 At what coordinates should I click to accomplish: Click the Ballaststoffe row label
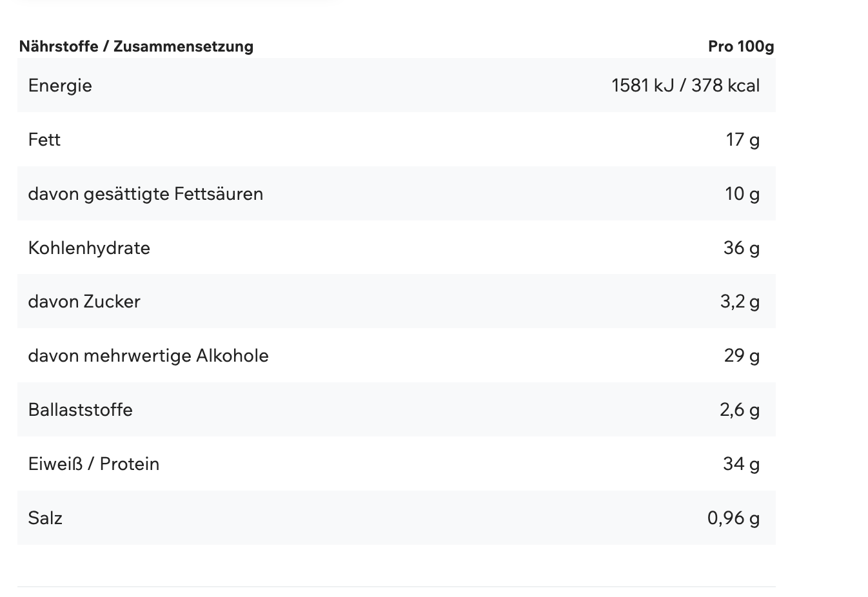[81, 410]
